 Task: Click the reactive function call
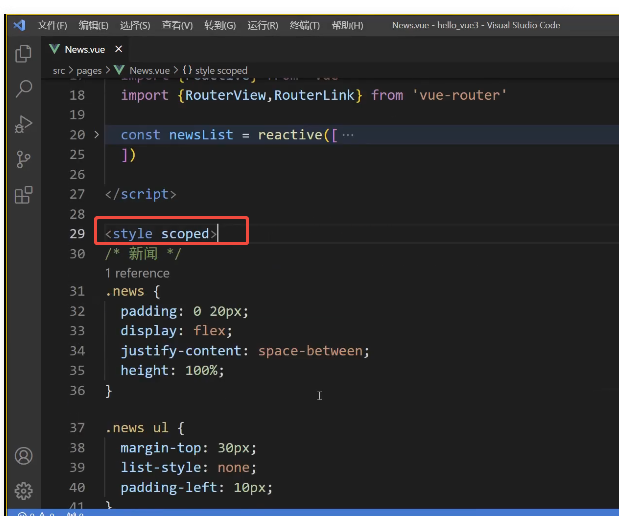click(x=290, y=135)
